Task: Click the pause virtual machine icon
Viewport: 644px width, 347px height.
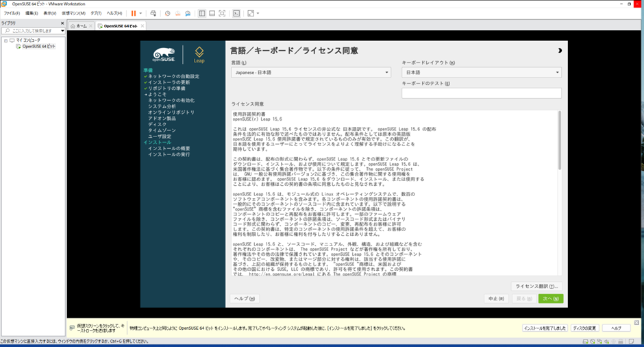Action: pos(134,13)
